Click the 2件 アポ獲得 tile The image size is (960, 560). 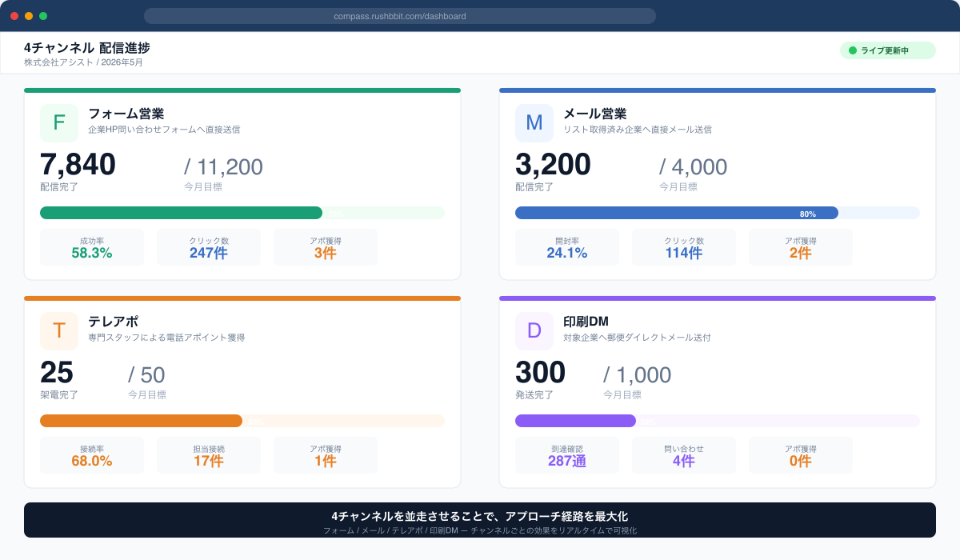click(x=801, y=247)
